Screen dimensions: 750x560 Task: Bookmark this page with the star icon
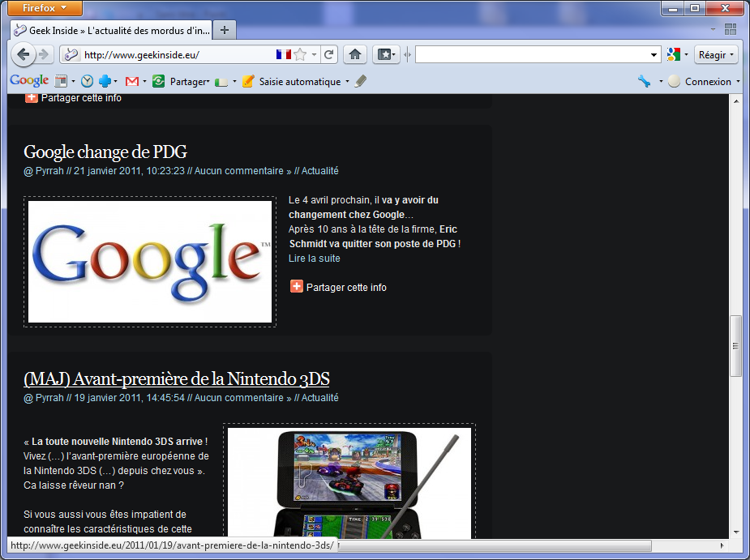point(300,54)
